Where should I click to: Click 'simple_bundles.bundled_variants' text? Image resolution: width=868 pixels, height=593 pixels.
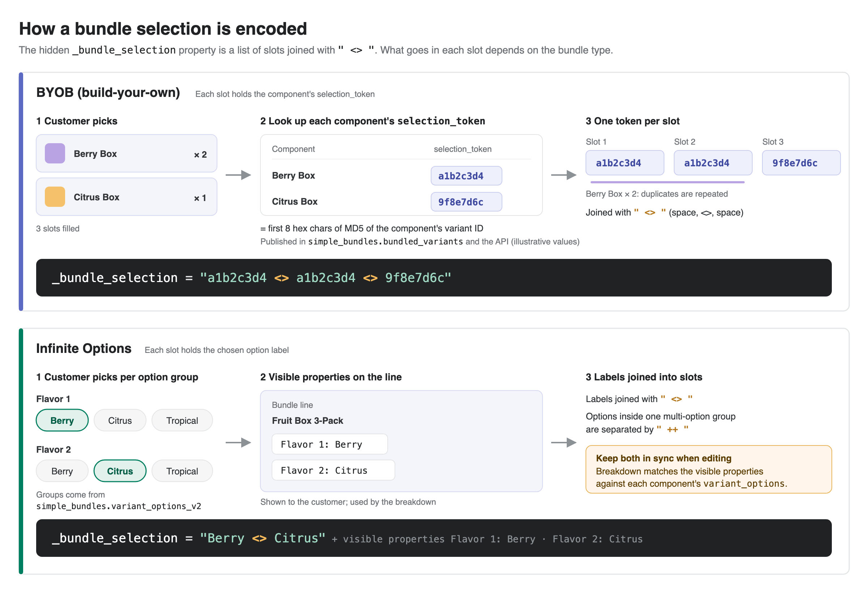pyautogui.click(x=386, y=242)
